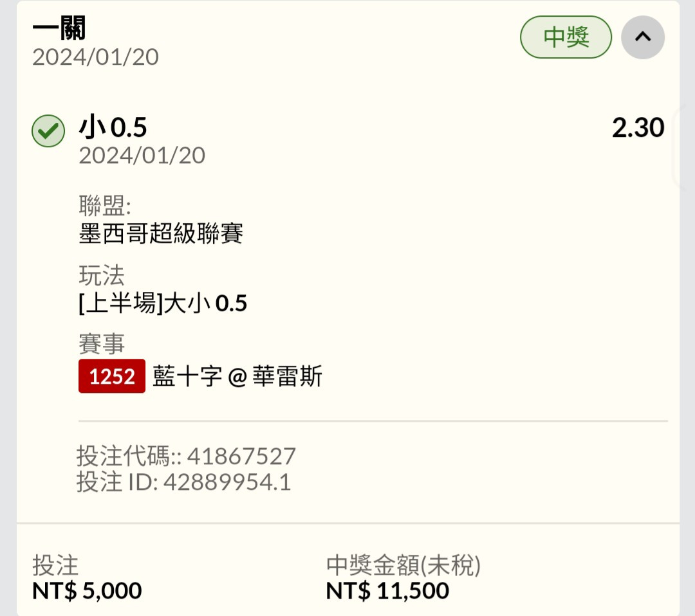Click the 聯盟: field label
Viewport: 695px width, 616px height.
click(x=105, y=206)
